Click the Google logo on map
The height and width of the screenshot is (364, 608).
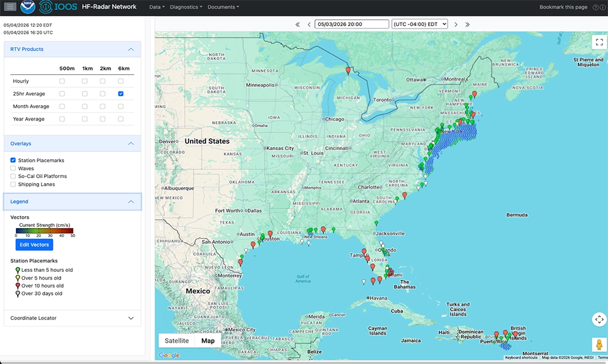[x=169, y=355]
